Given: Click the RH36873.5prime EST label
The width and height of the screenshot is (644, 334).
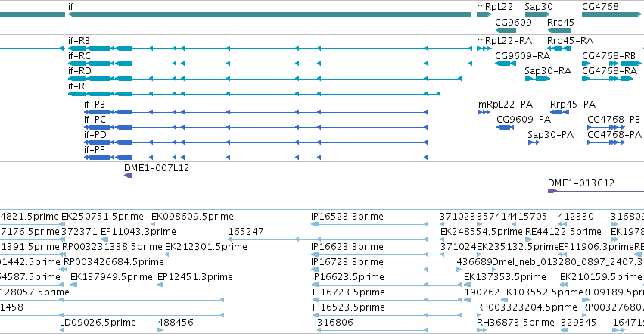Looking at the screenshot, I should coord(515,323).
